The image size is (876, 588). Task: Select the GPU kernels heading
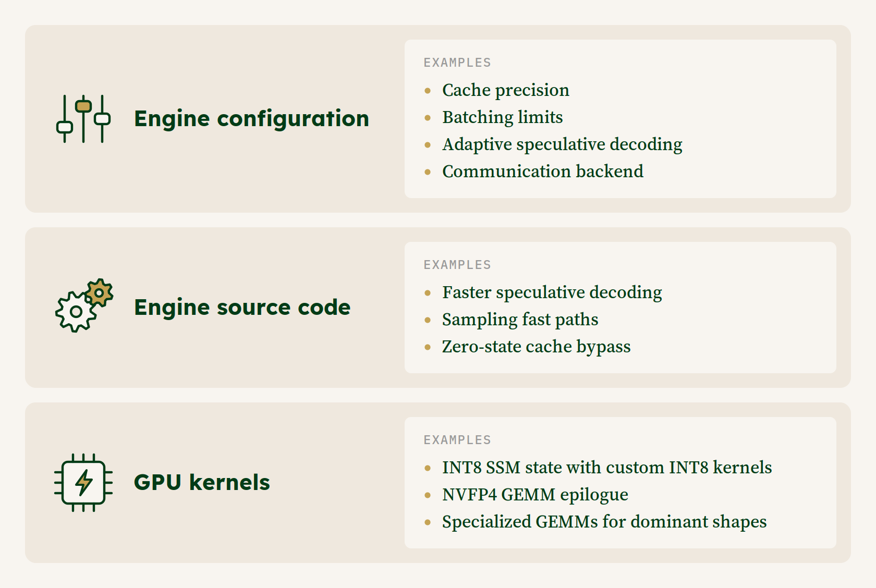pos(202,482)
